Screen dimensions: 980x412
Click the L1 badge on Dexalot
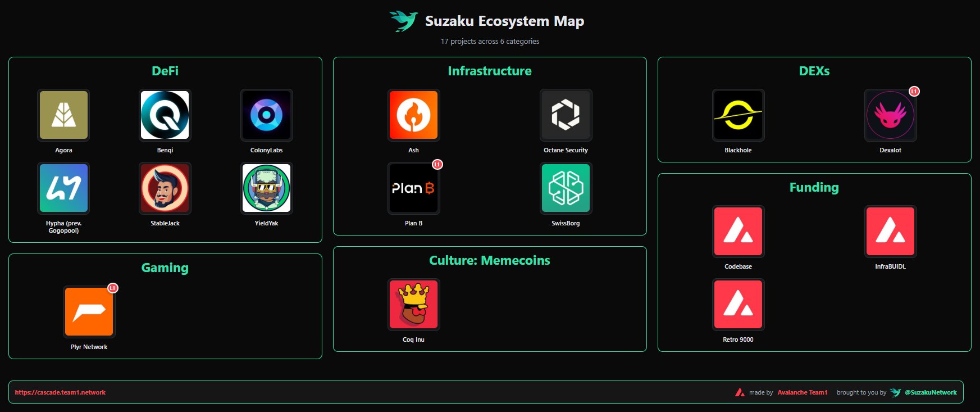click(914, 91)
